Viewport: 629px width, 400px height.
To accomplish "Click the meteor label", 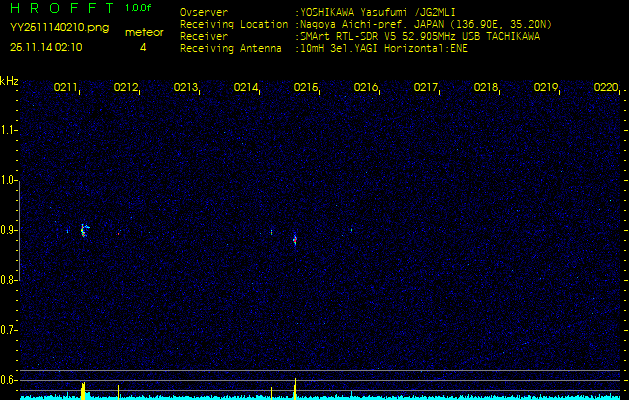I will pyautogui.click(x=143, y=32).
